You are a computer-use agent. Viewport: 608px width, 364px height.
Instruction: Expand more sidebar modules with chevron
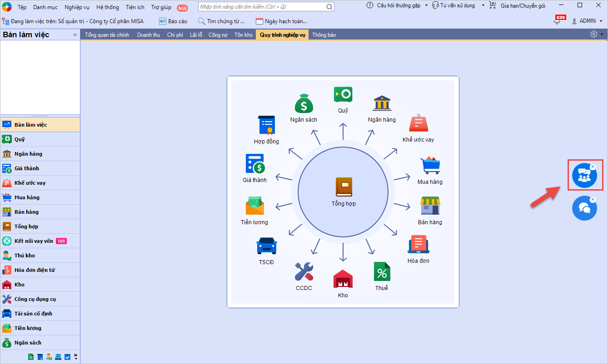75,356
